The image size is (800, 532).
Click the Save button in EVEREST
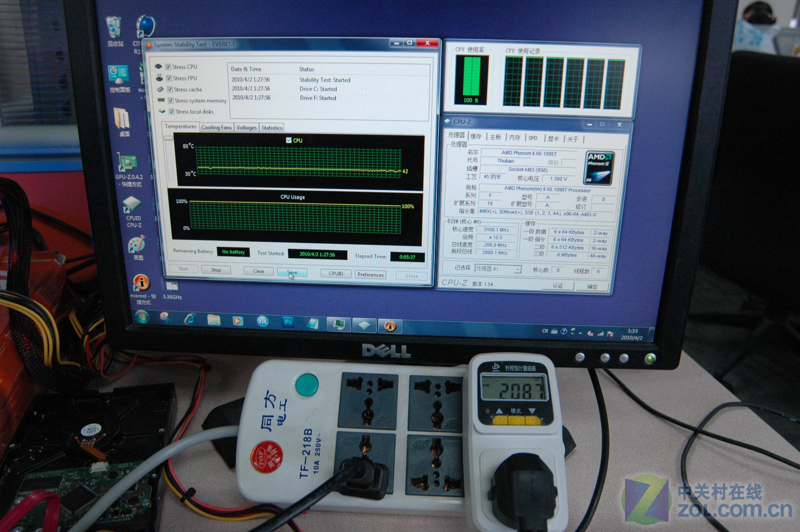click(x=292, y=272)
